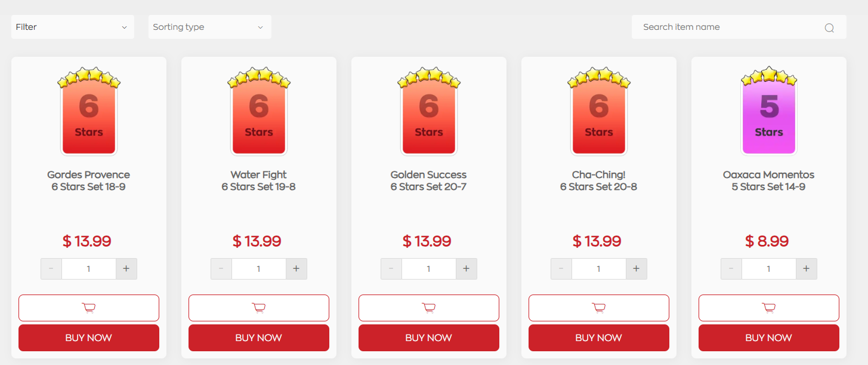Increase quantity for Oaxaca Momentos set
Screen dimensions: 868x365
[807, 269]
